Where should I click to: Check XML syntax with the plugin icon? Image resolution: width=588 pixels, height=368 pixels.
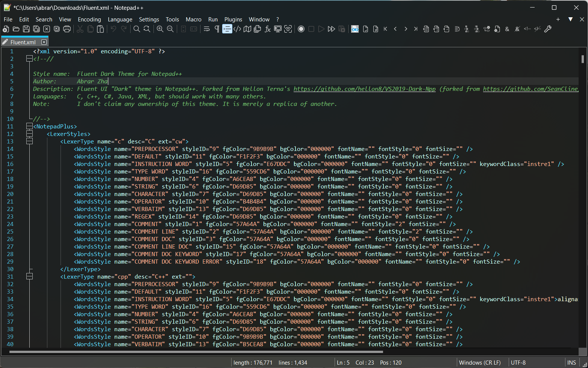point(355,29)
